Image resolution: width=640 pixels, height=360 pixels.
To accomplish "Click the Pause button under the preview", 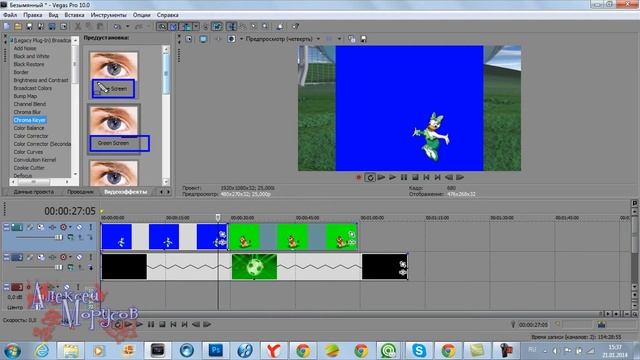I will coord(404,178).
